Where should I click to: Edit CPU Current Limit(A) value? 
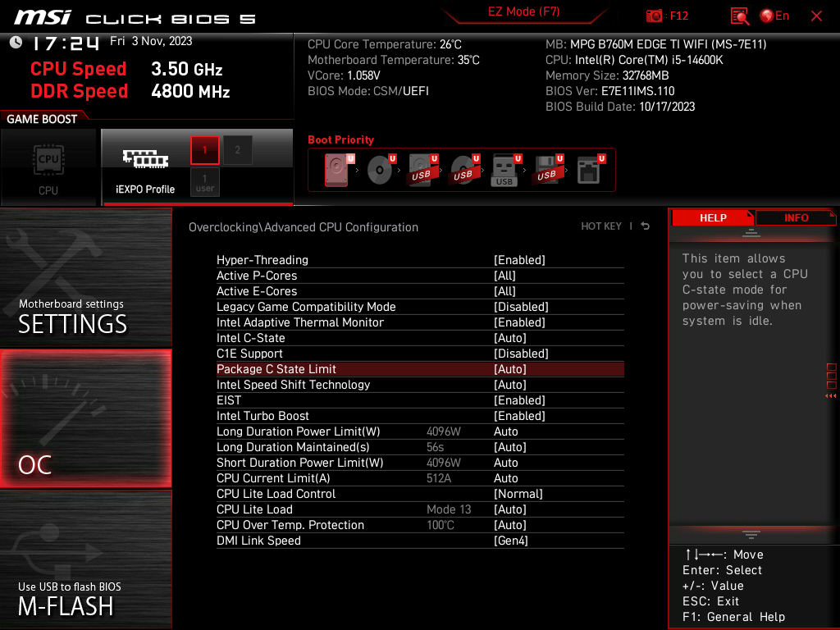420,478
